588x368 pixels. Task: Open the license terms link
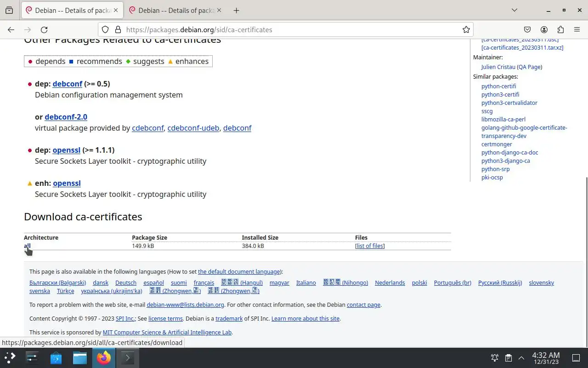click(x=165, y=318)
